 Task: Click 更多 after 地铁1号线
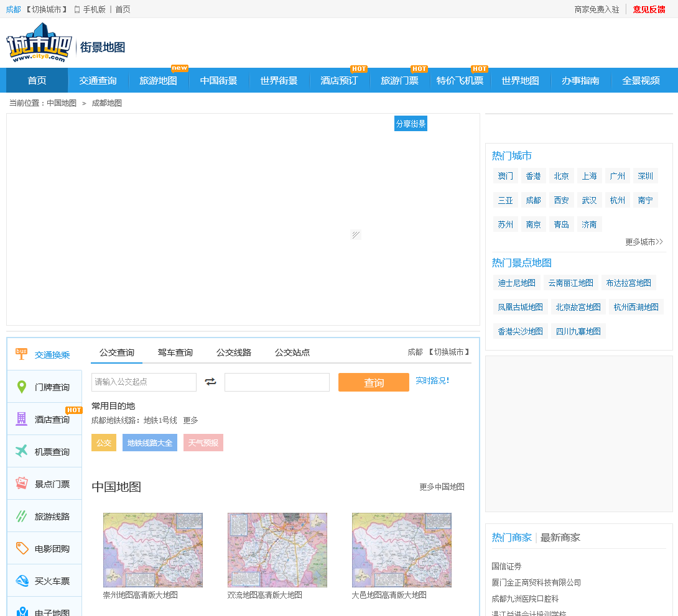pos(191,420)
